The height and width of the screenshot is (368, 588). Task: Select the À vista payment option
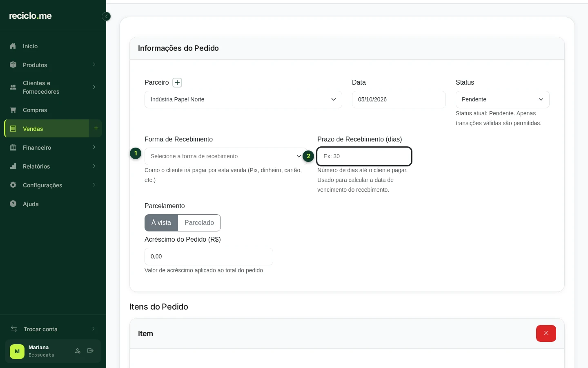(x=161, y=223)
